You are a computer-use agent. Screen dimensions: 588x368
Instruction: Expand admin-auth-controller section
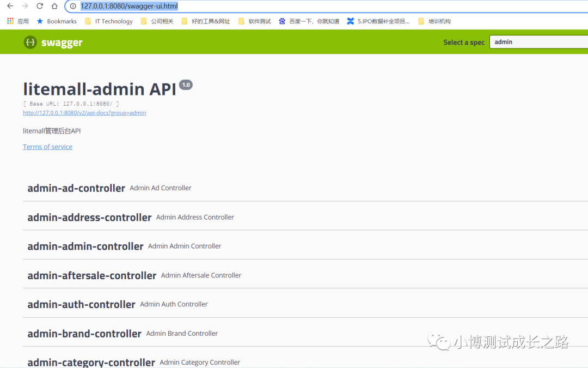pyautogui.click(x=305, y=304)
